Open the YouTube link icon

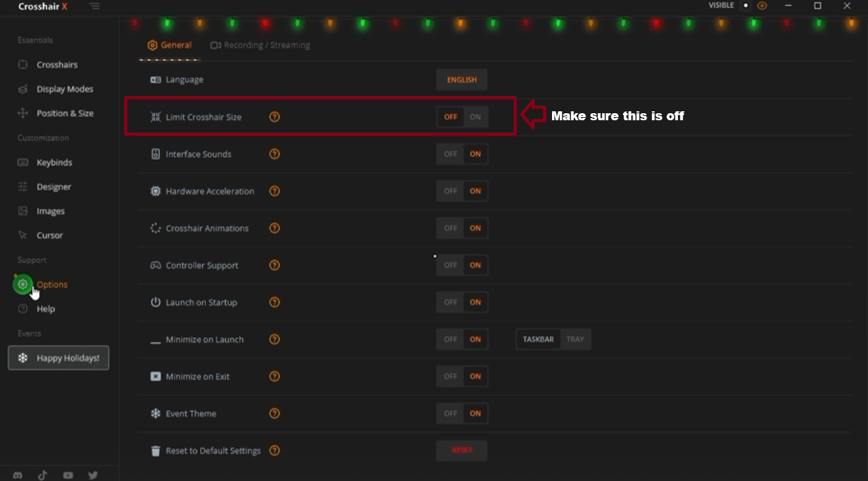(x=68, y=475)
